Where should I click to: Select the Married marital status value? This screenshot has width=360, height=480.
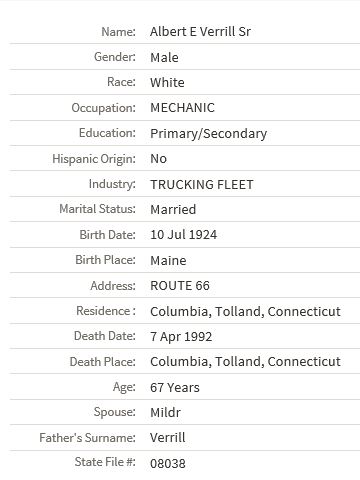[173, 210]
